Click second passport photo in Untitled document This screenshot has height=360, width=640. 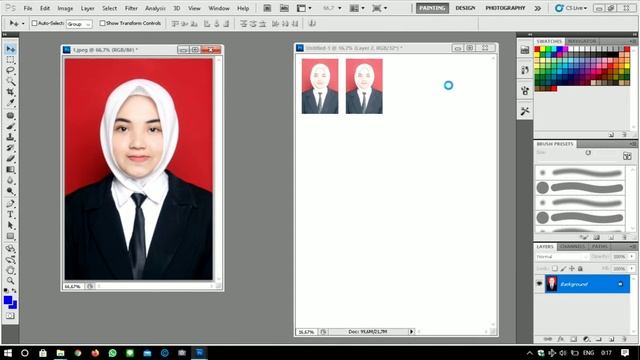click(x=364, y=86)
